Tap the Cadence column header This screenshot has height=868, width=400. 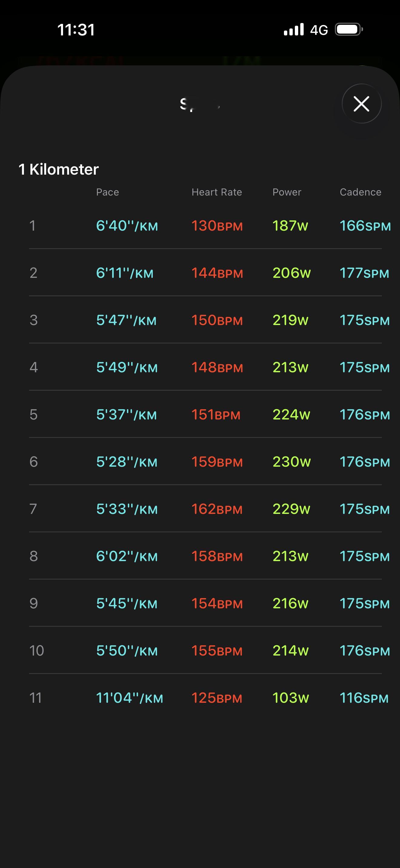click(x=360, y=192)
